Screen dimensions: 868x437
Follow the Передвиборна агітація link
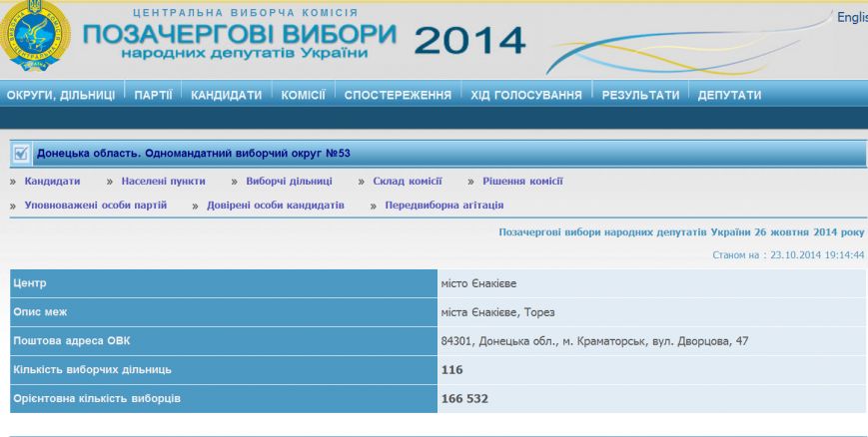click(443, 206)
